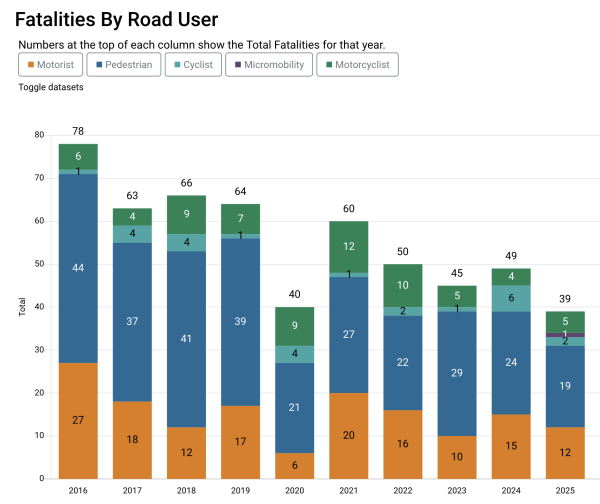
Task: Click the 2016 motorist segment showing 27
Action: (x=78, y=420)
